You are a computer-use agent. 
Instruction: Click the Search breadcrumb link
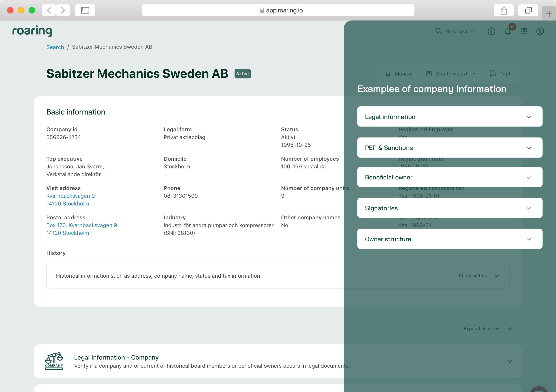coord(55,47)
